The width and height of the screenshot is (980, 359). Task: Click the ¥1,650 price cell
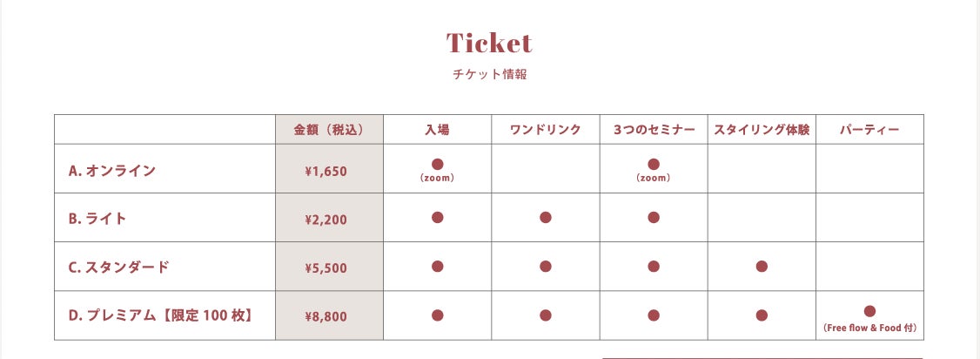[326, 171]
